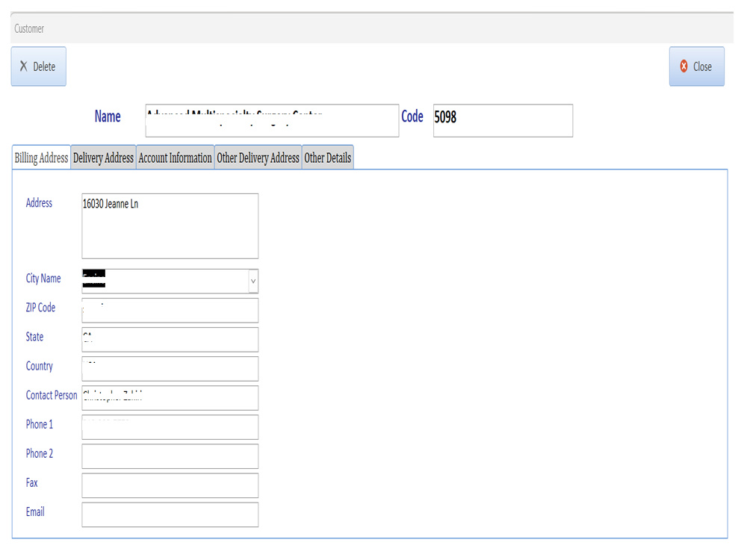Click the 'Name' label
The image size is (747, 560).
click(108, 116)
